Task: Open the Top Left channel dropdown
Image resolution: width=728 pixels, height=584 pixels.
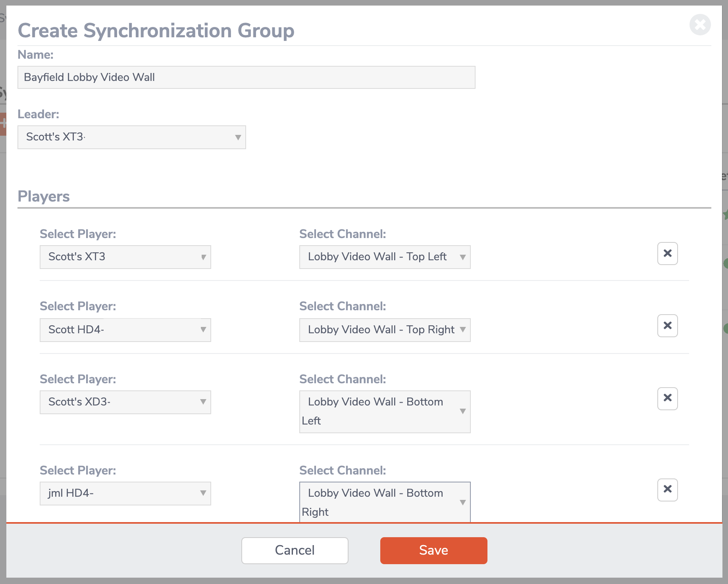Action: [385, 257]
